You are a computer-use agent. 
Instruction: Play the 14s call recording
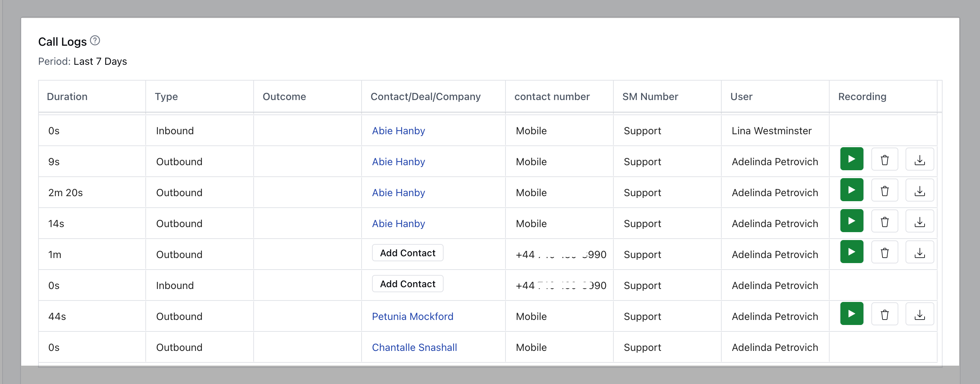coord(852,221)
